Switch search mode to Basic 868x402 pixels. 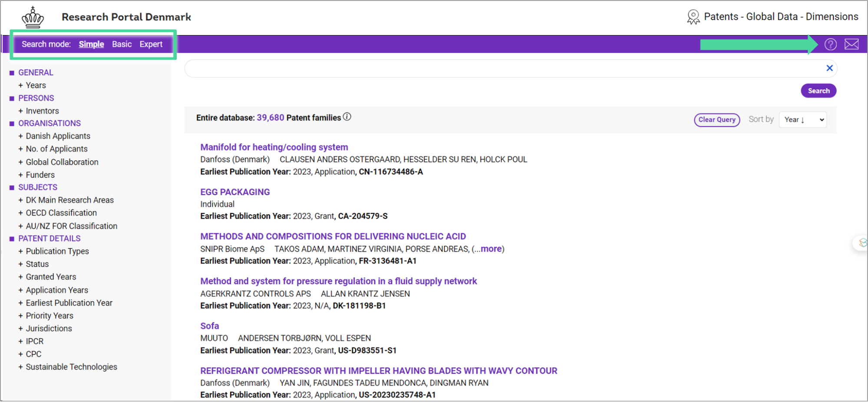(122, 44)
